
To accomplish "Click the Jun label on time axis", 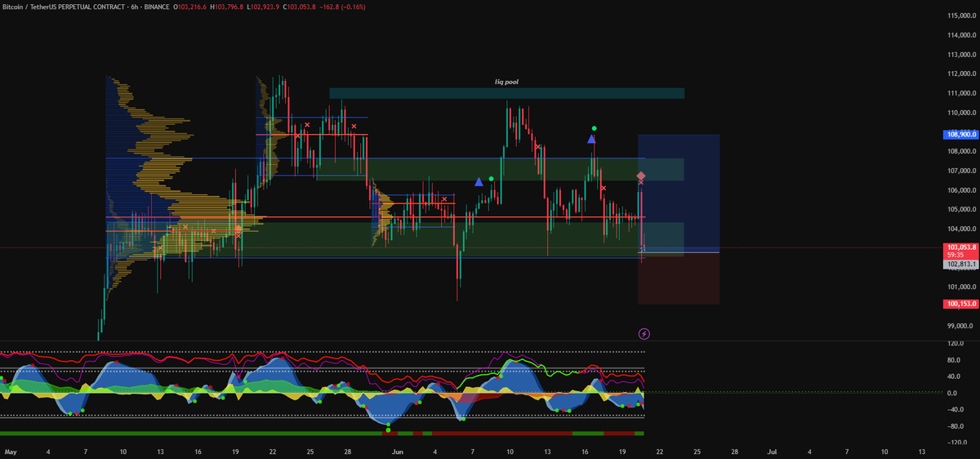I will (398, 451).
